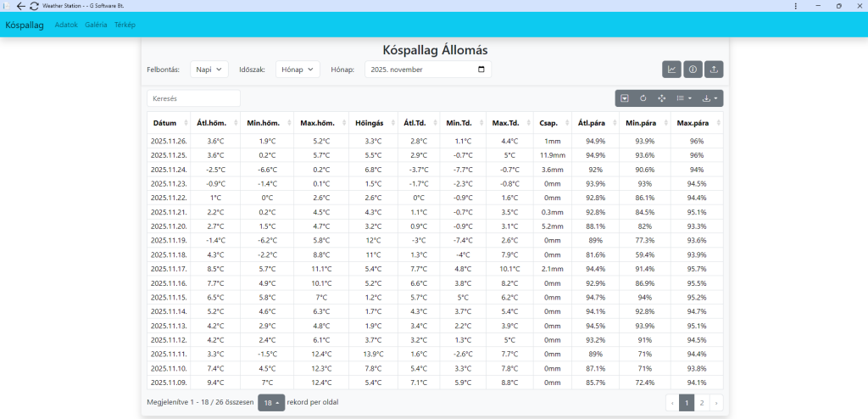Click the info circle icon
Image resolution: width=868 pixels, height=419 pixels.
(693, 70)
